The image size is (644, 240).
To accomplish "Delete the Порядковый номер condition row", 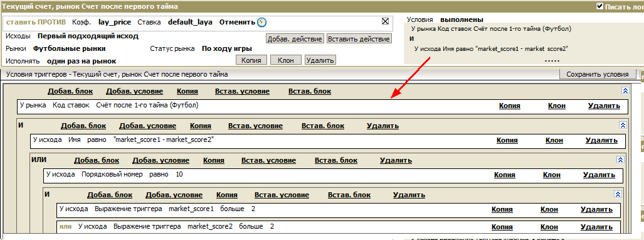I will (599, 175).
